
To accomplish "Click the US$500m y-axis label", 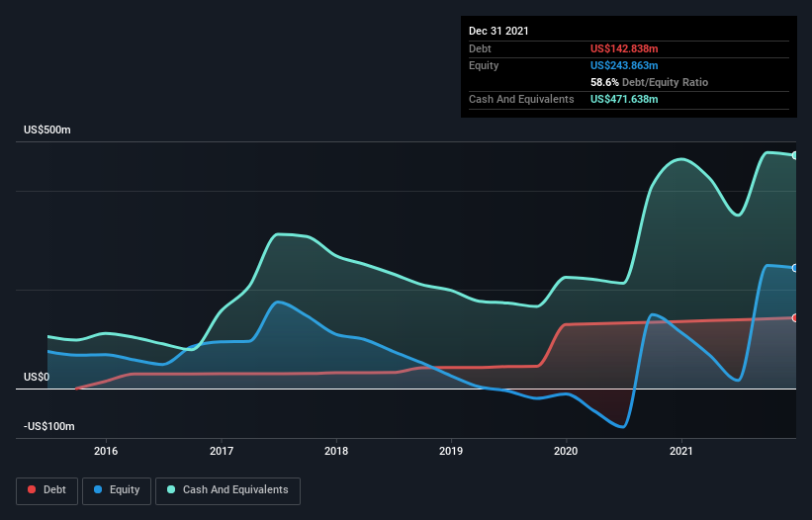I will pos(47,130).
